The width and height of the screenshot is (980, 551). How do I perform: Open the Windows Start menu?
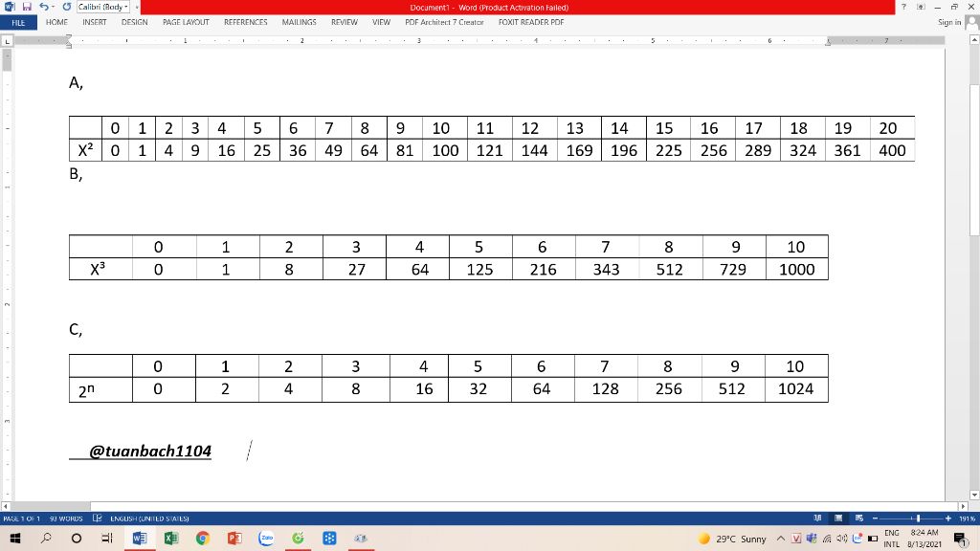14,538
